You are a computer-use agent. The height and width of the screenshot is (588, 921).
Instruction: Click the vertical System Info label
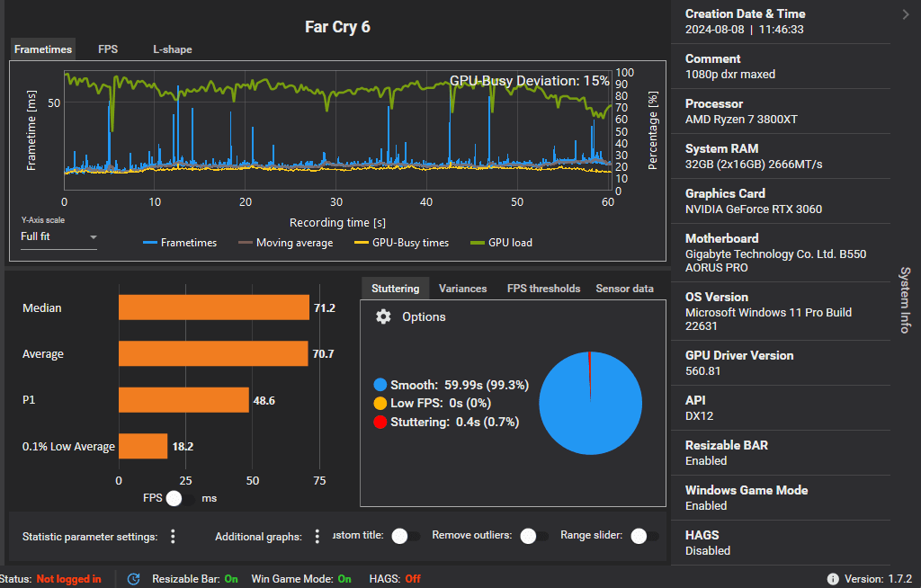[x=905, y=300]
